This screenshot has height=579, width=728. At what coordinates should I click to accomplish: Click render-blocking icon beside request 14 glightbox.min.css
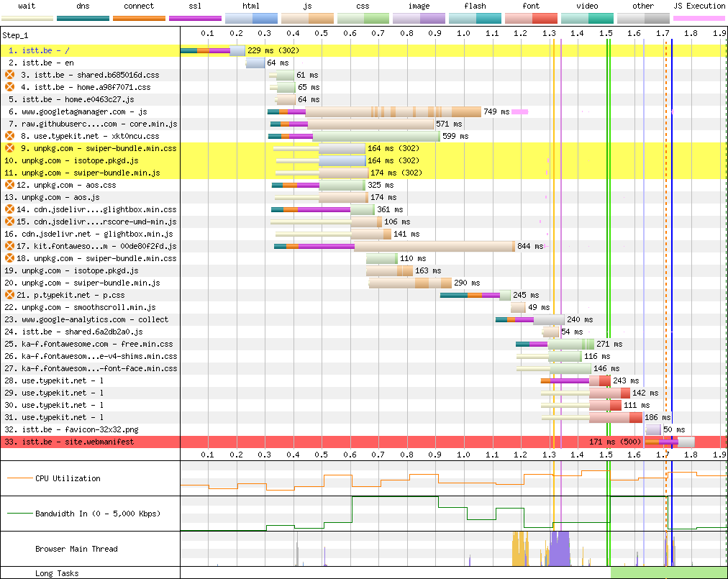click(10, 209)
